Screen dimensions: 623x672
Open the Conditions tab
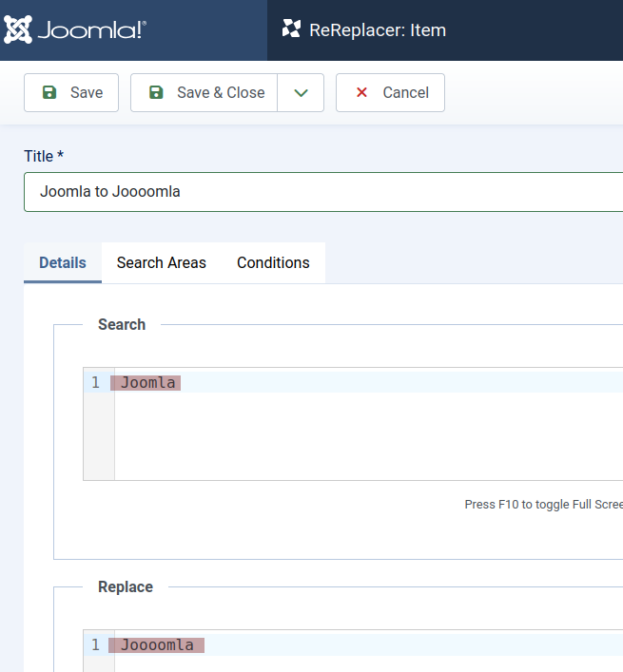273,262
